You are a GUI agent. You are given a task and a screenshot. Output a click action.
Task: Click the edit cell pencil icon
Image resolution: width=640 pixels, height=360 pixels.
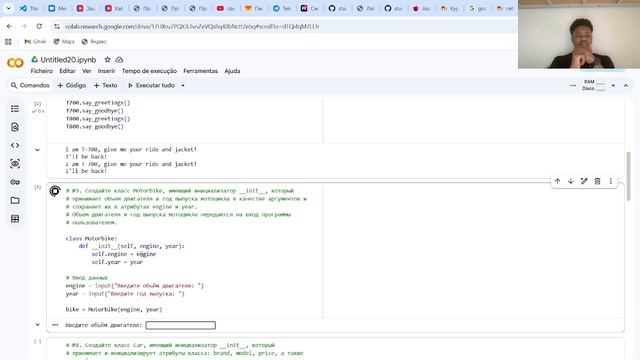(584, 181)
